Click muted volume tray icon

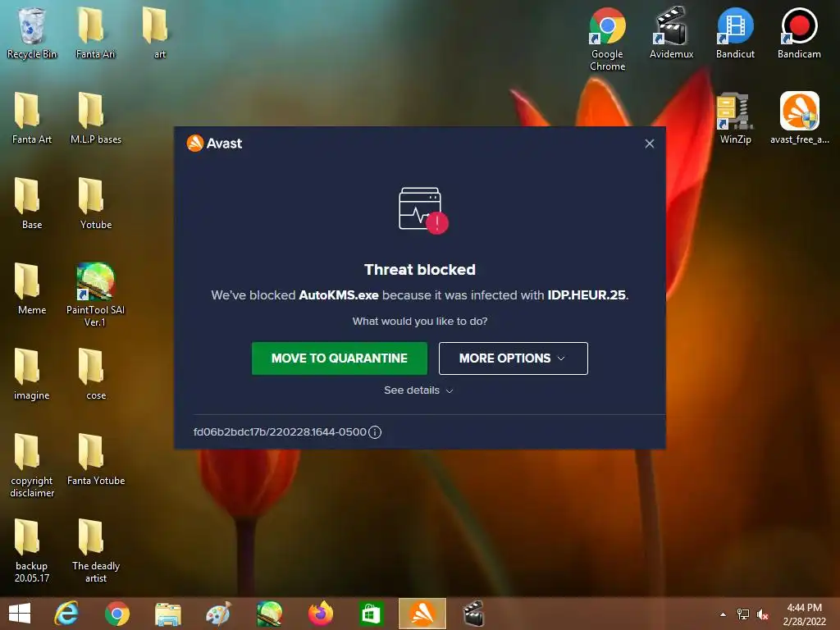coord(762,614)
